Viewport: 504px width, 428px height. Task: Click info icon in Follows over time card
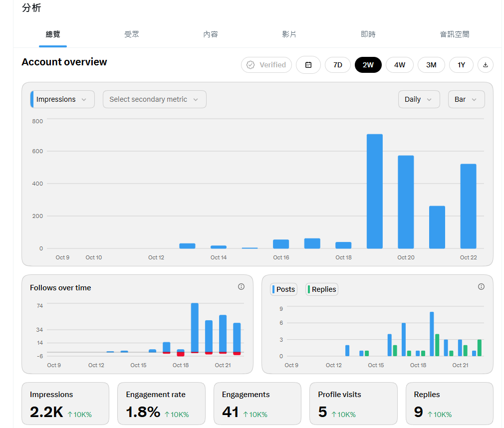[x=241, y=287]
